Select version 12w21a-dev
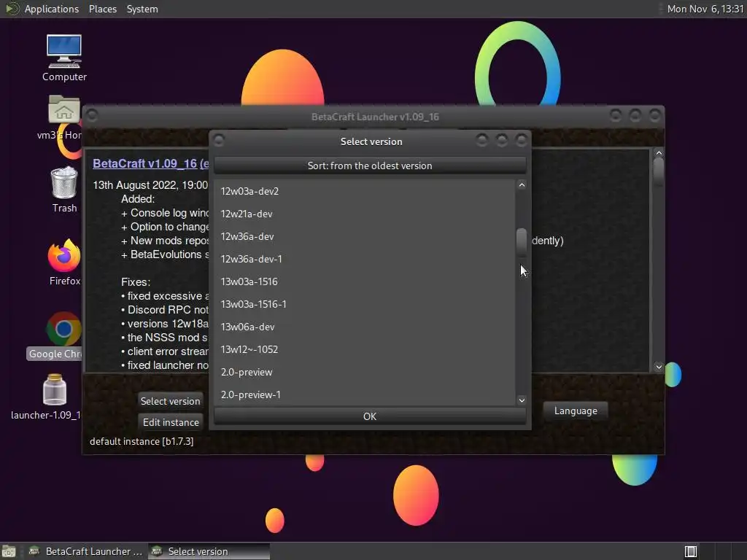The width and height of the screenshot is (747, 560). pos(365,214)
